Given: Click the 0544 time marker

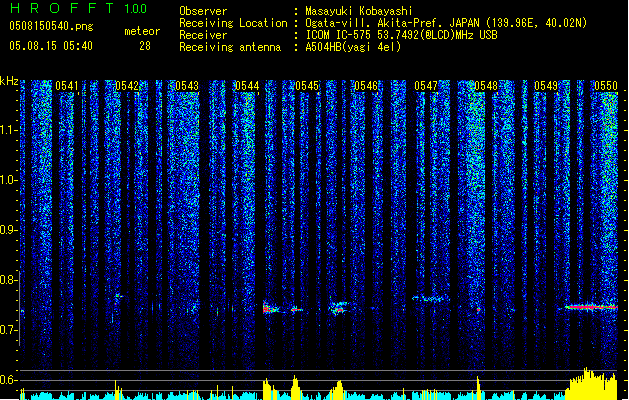Looking at the screenshot, I should point(247,86).
